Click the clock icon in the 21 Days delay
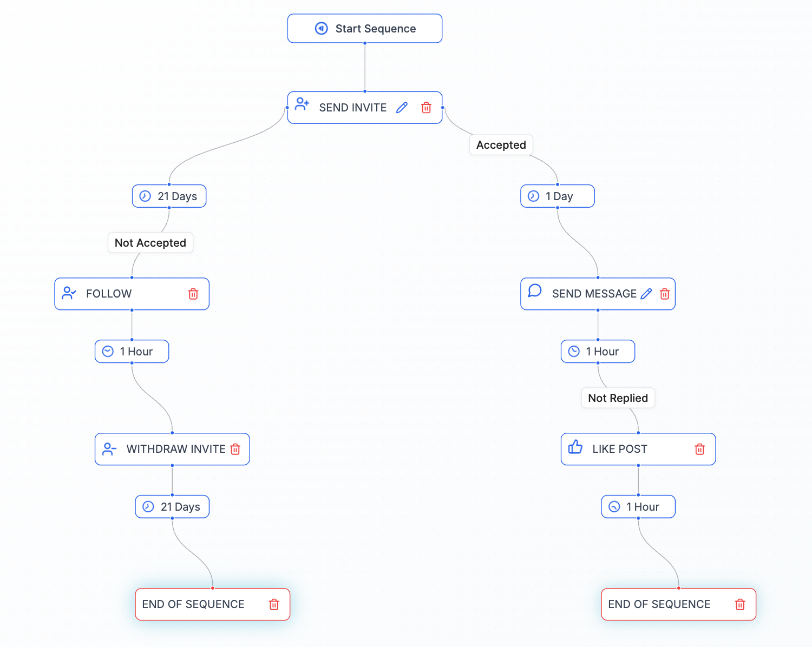Viewport: 812px width, 647px height. pyautogui.click(x=145, y=196)
